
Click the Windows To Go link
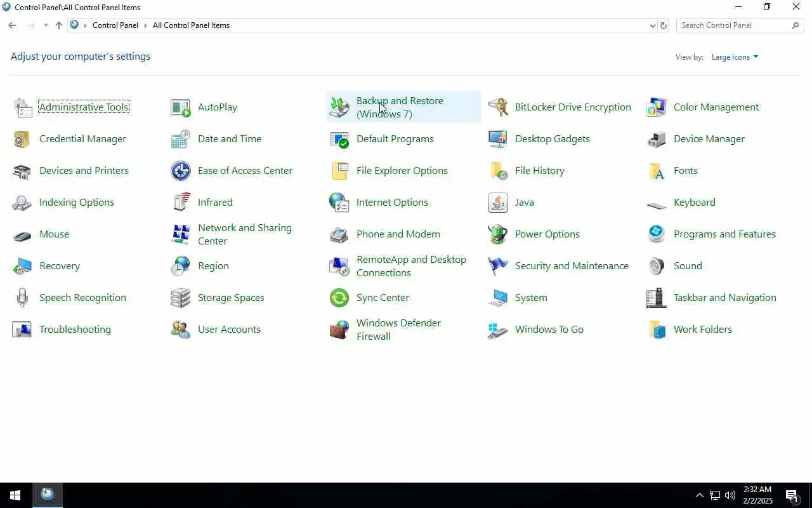pos(549,330)
